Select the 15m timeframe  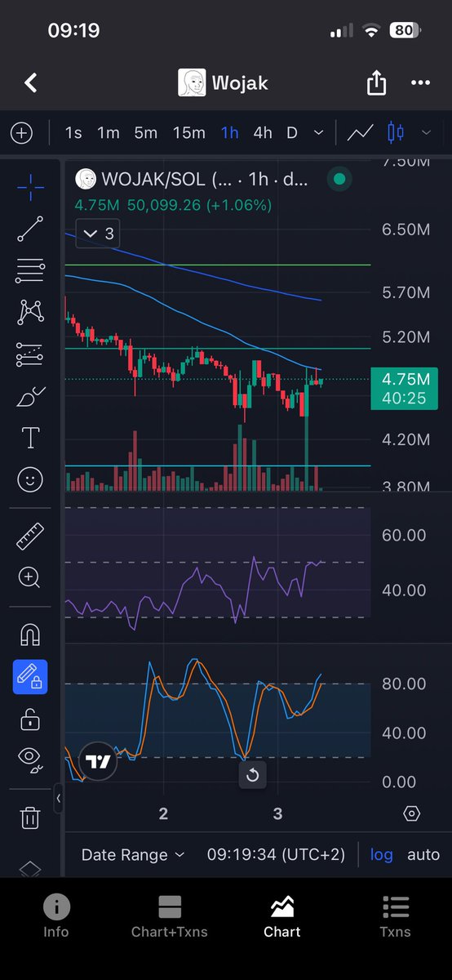pos(188,132)
